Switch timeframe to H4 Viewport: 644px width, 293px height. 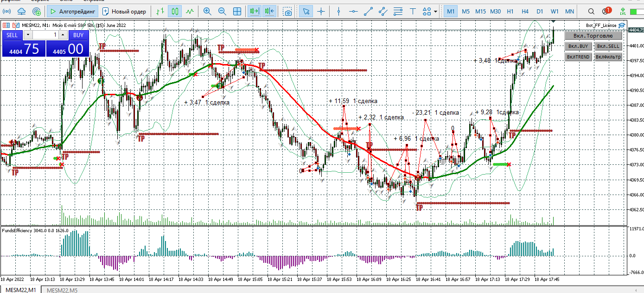pos(525,11)
